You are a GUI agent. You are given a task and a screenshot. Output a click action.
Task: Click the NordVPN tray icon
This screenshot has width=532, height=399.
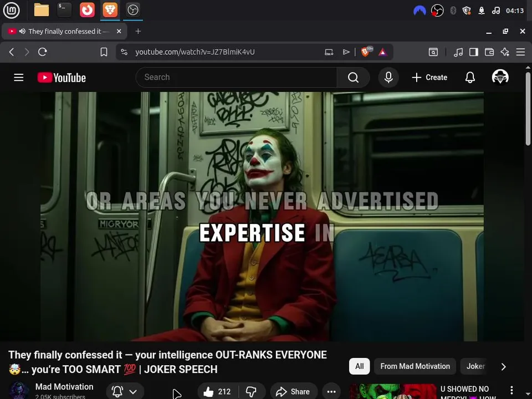tap(420, 11)
